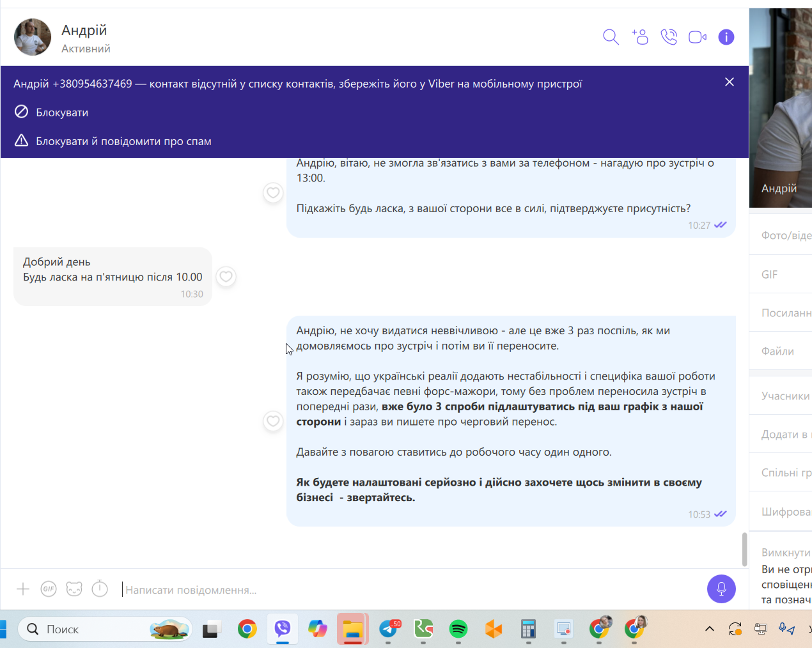The width and height of the screenshot is (812, 648).
Task: Click Блокувати й повідомити про спам
Action: (113, 141)
